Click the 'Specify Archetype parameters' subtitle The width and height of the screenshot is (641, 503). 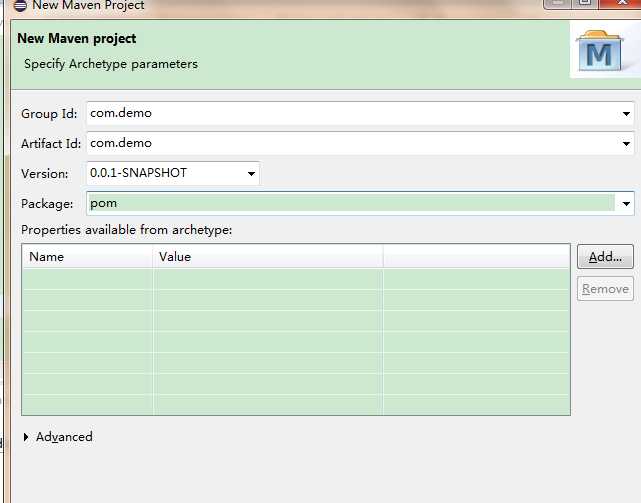coord(111,64)
